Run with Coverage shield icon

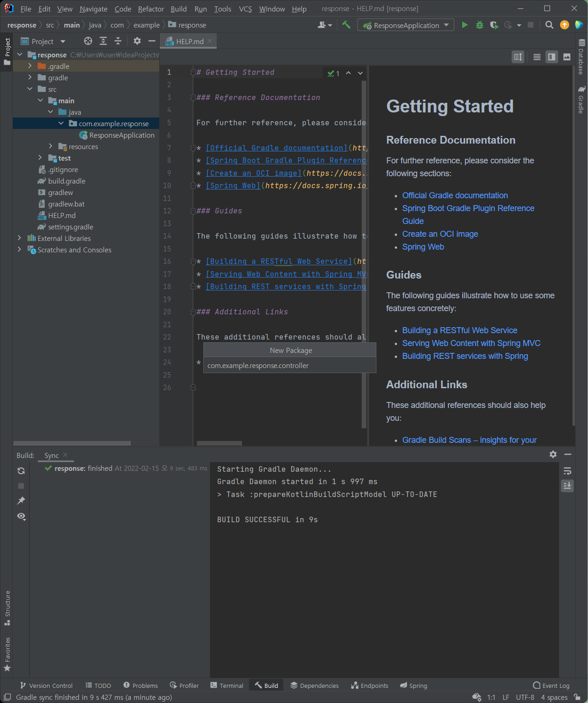tap(494, 25)
